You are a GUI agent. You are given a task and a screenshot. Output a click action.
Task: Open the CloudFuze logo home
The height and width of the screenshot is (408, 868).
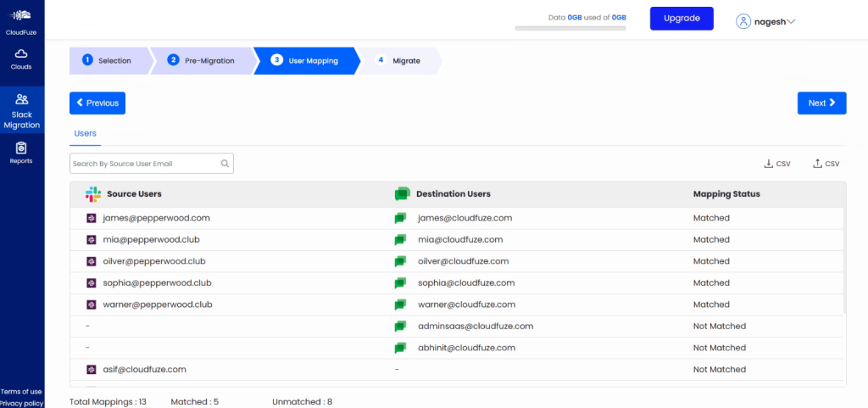(x=21, y=21)
